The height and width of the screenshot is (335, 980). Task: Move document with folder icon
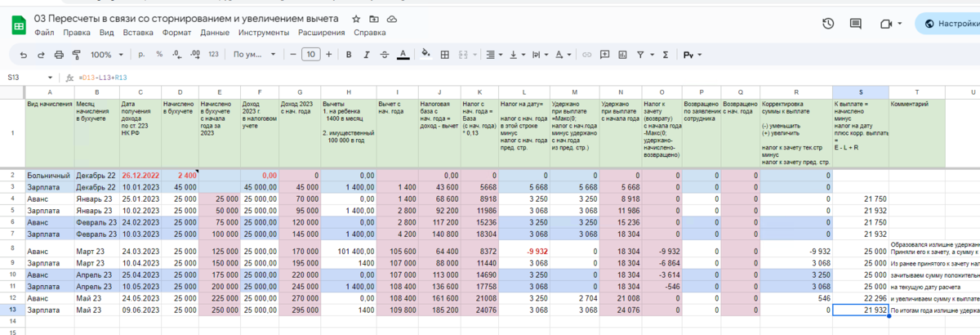click(373, 18)
